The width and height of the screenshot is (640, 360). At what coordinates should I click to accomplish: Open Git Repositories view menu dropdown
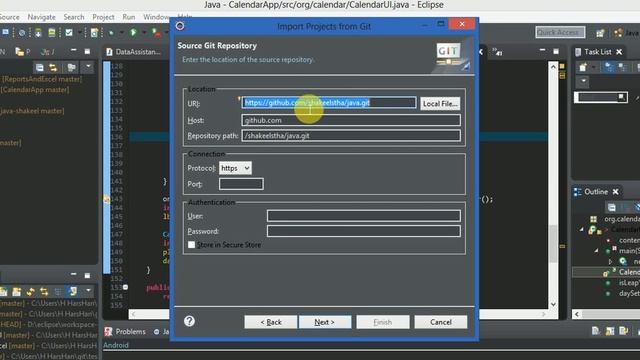(88, 291)
